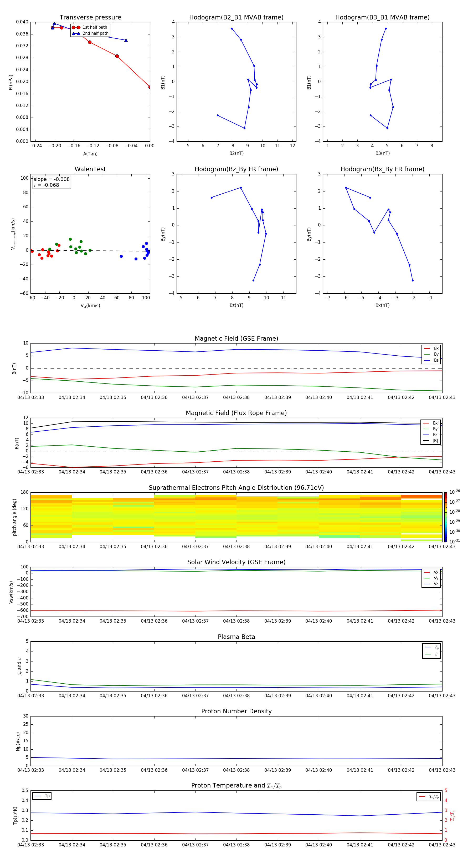Screen dimensions: 473x868
Task: Click the 'Bx(nT)' x-axis label
Action: (382, 305)
